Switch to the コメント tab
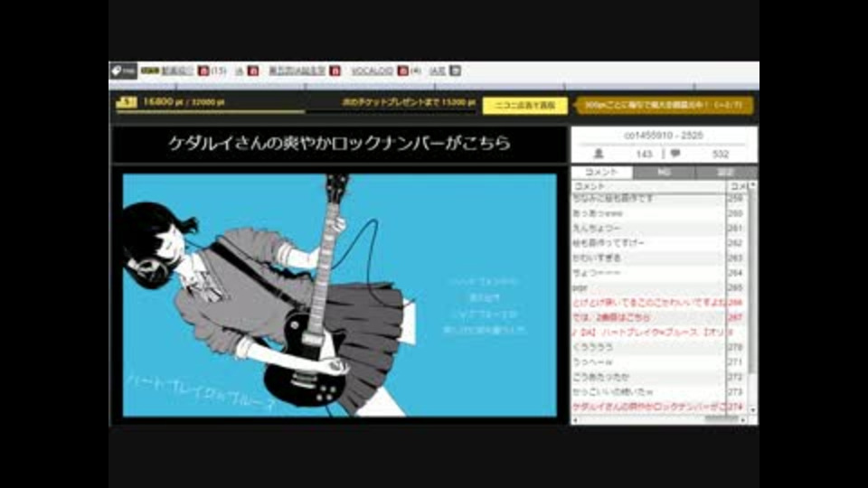Viewport: 868px width, 488px height. (602, 172)
